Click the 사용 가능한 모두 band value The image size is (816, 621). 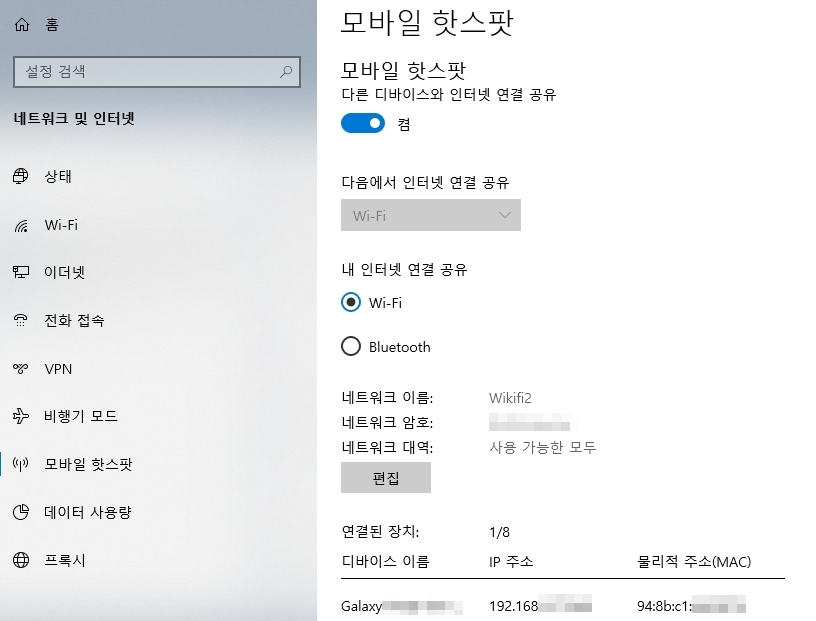point(542,447)
